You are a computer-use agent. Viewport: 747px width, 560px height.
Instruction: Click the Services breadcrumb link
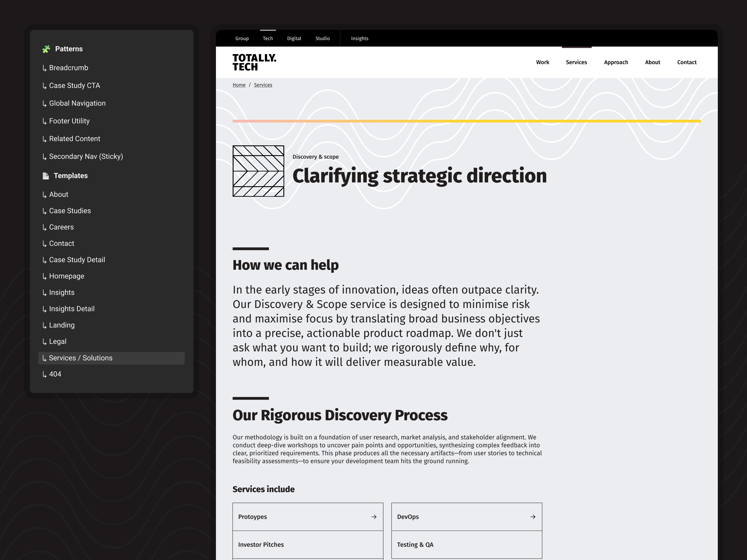pos(263,85)
